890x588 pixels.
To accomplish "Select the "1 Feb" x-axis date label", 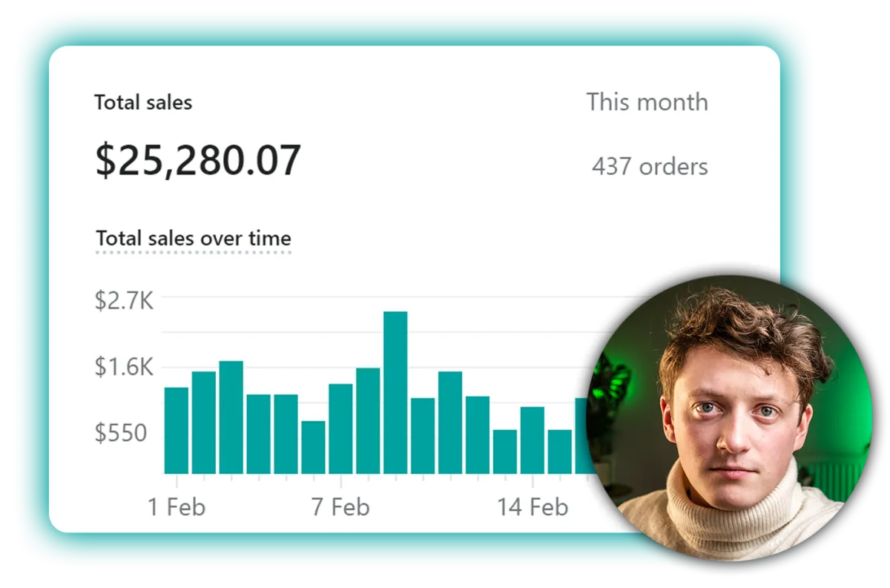I will click(x=177, y=507).
